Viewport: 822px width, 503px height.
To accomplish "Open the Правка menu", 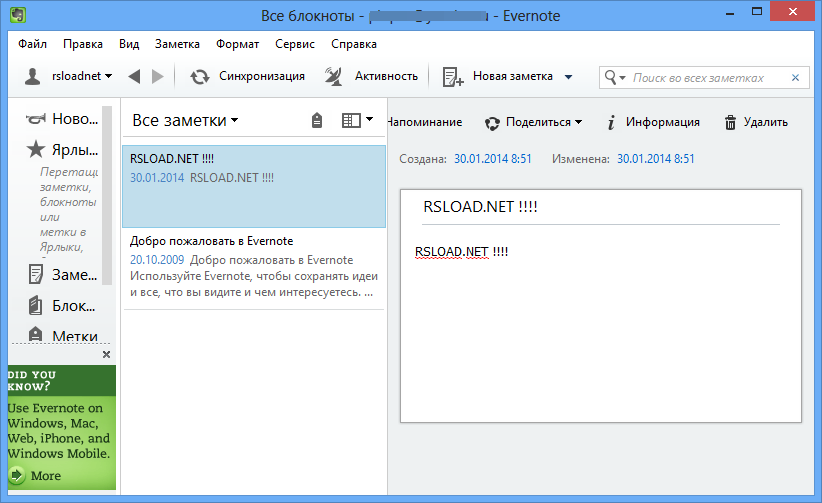I will (x=83, y=44).
